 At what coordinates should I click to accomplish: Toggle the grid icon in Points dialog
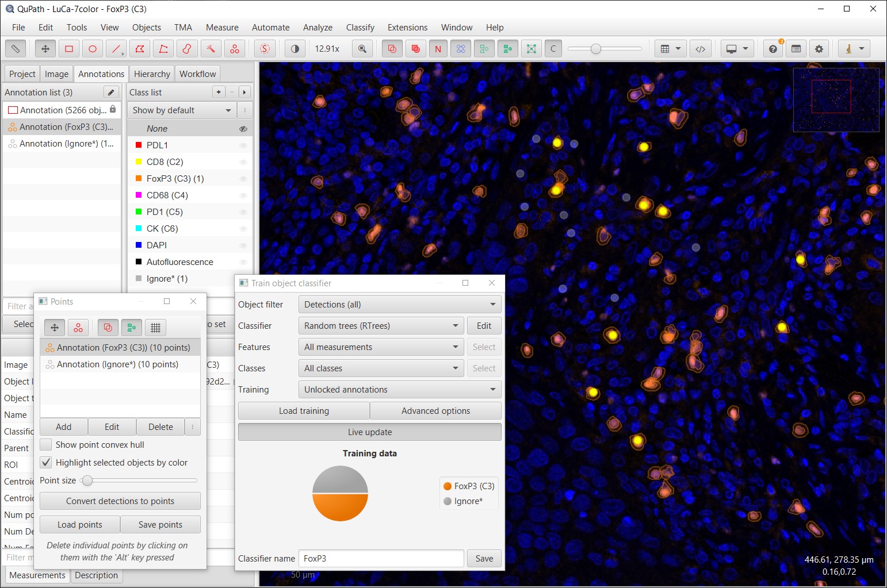155,328
